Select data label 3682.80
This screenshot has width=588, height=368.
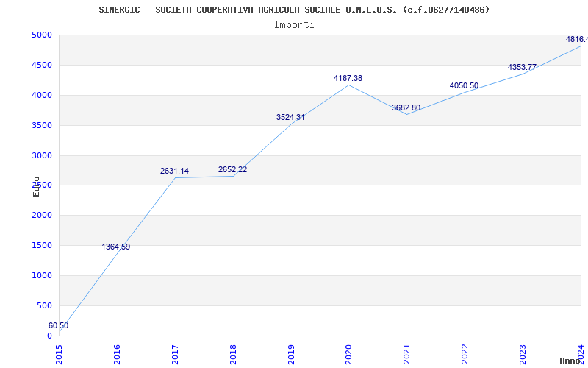click(406, 107)
